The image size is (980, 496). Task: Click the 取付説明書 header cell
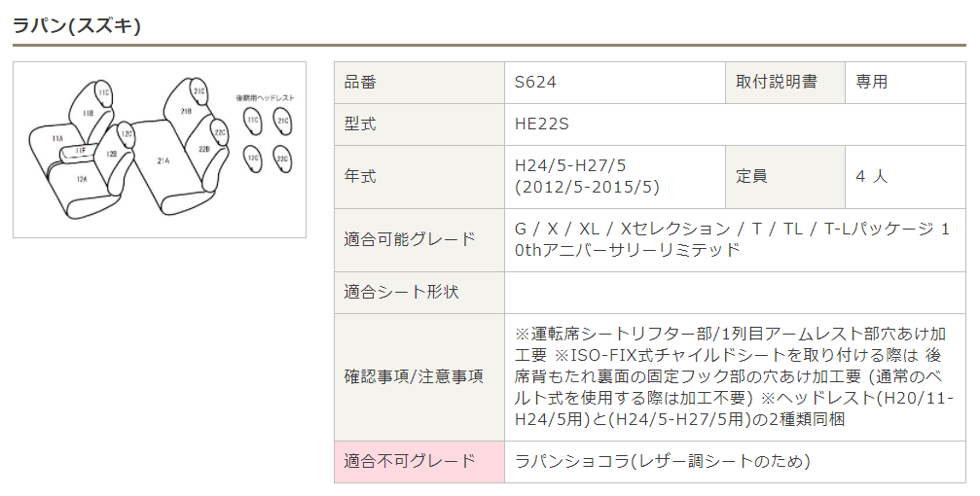(x=785, y=83)
